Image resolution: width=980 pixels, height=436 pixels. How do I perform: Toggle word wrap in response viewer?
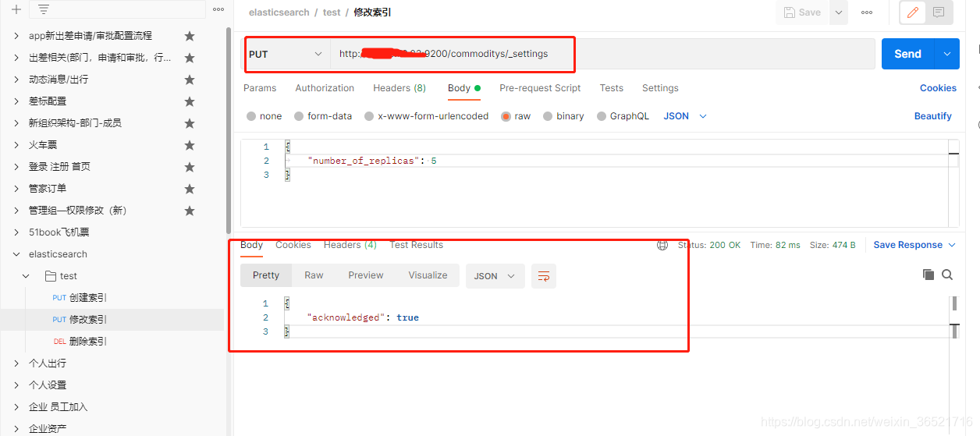click(x=544, y=276)
